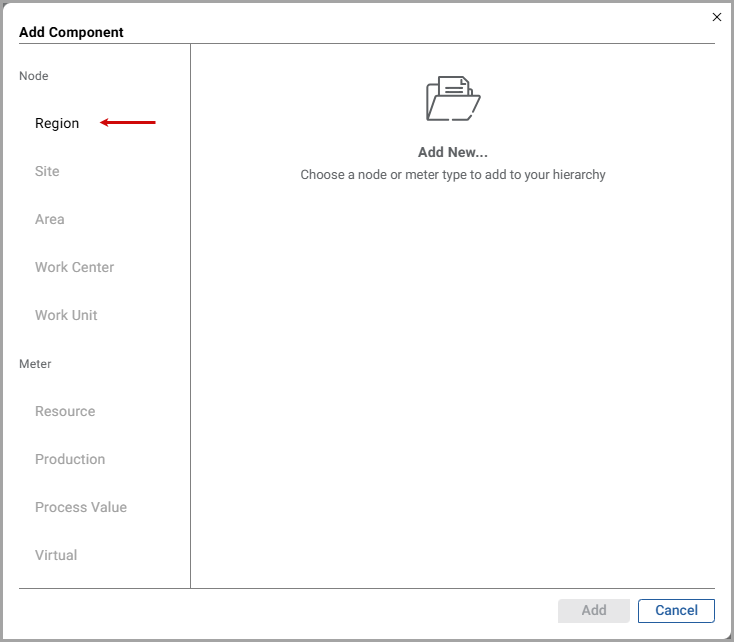Select the Virtual meter option
This screenshot has width=734, height=642.
tap(56, 555)
